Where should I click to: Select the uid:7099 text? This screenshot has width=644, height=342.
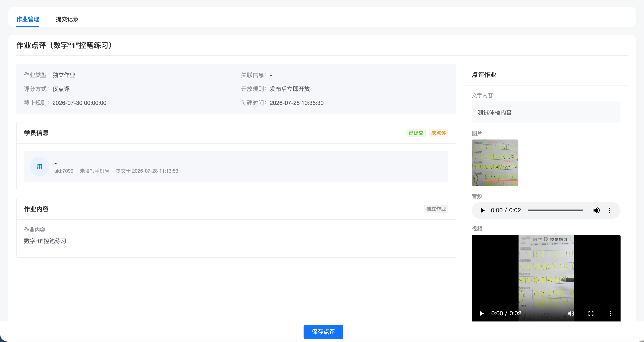tap(64, 171)
